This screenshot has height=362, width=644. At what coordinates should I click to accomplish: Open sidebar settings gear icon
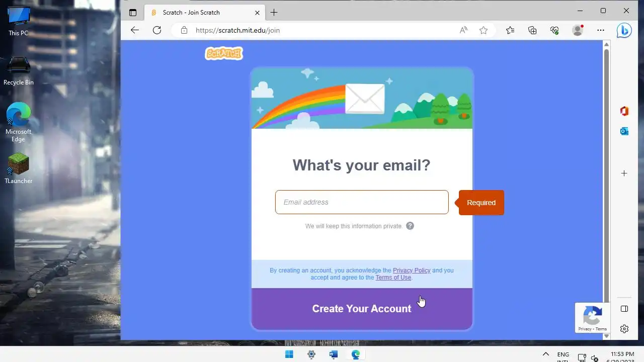click(x=624, y=329)
